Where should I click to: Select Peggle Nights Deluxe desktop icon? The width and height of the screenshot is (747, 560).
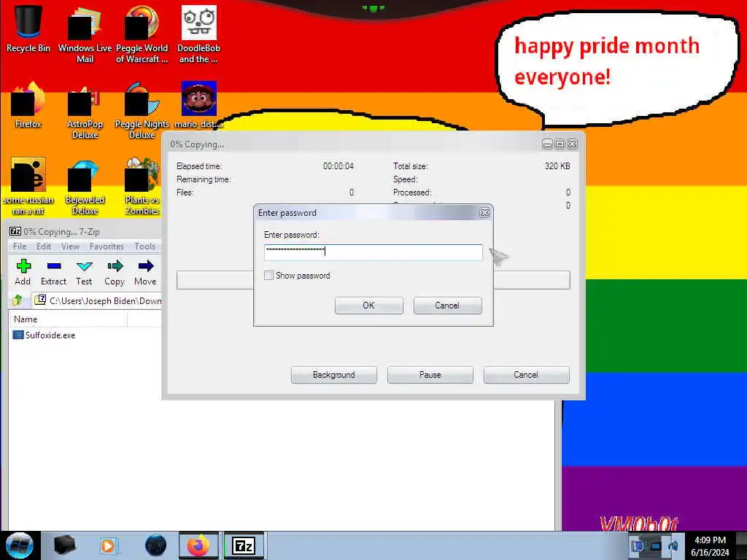click(142, 112)
